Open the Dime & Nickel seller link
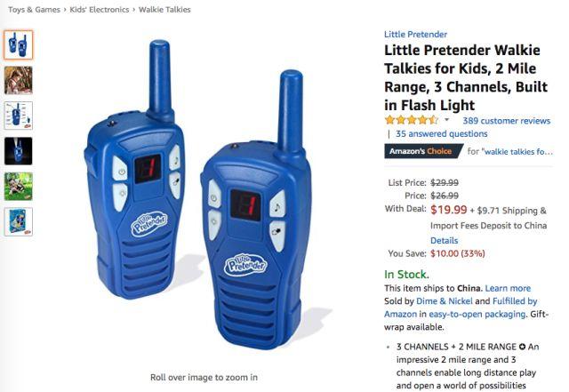The image size is (569, 392). [445, 301]
